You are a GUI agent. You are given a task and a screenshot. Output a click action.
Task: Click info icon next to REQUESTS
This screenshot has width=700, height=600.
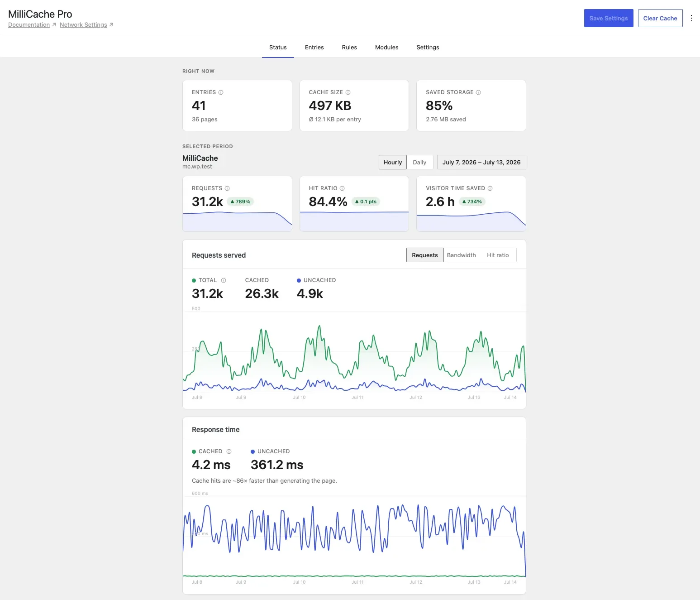[x=227, y=188]
